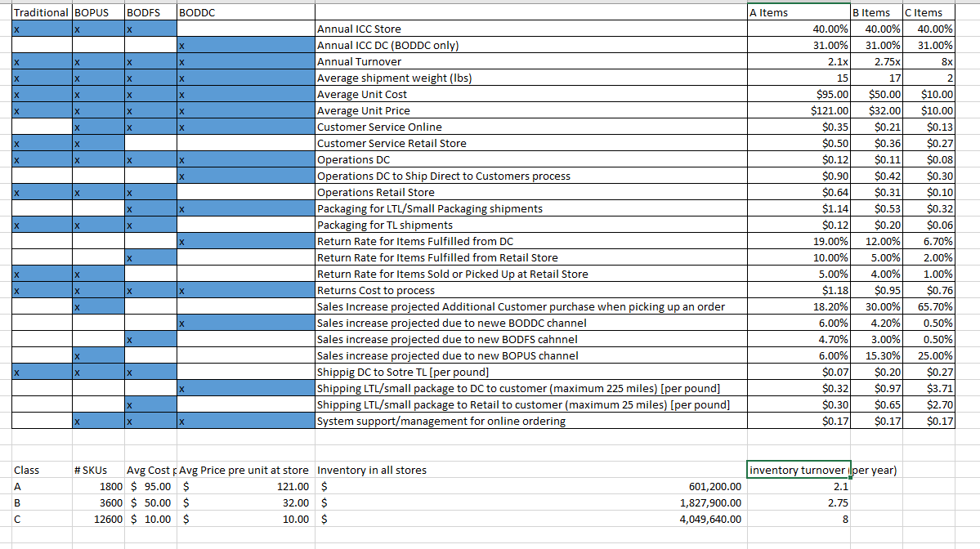Click A Items returns cost '$1.18'
The height and width of the screenshot is (549, 980).
click(x=799, y=290)
